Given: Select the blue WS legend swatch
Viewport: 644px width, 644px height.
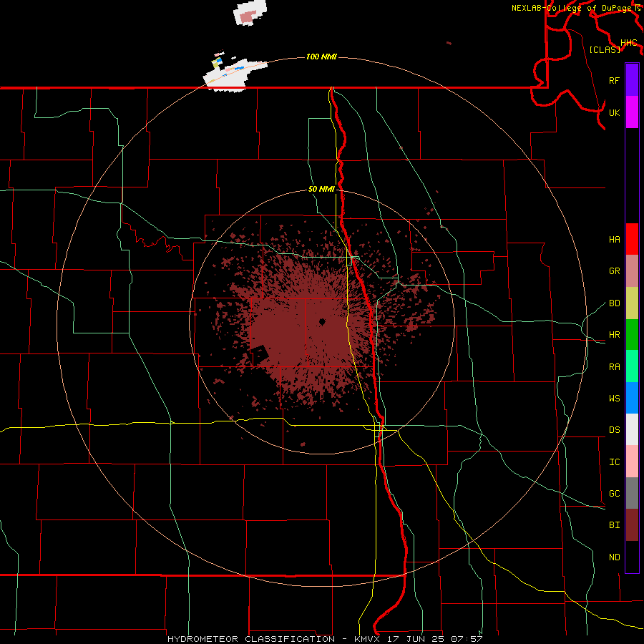Looking at the screenshot, I should click(x=632, y=398).
